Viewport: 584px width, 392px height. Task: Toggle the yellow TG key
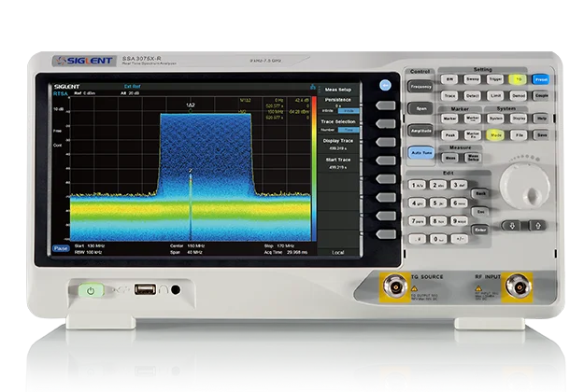click(518, 79)
